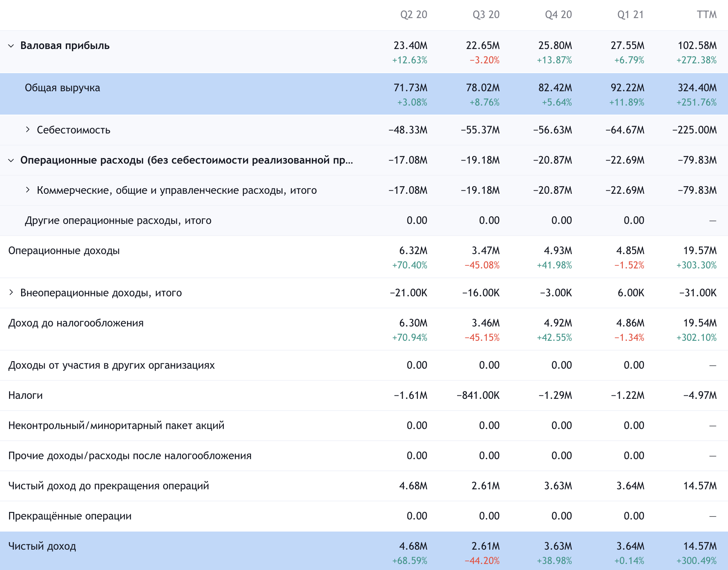The height and width of the screenshot is (570, 728).
Task: Click operating income value 6.32M
Action: click(x=413, y=251)
